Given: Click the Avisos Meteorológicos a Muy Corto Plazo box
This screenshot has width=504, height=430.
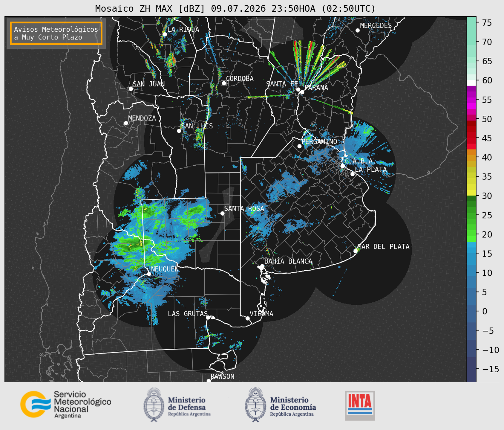Looking at the screenshot, I should click(x=56, y=33).
